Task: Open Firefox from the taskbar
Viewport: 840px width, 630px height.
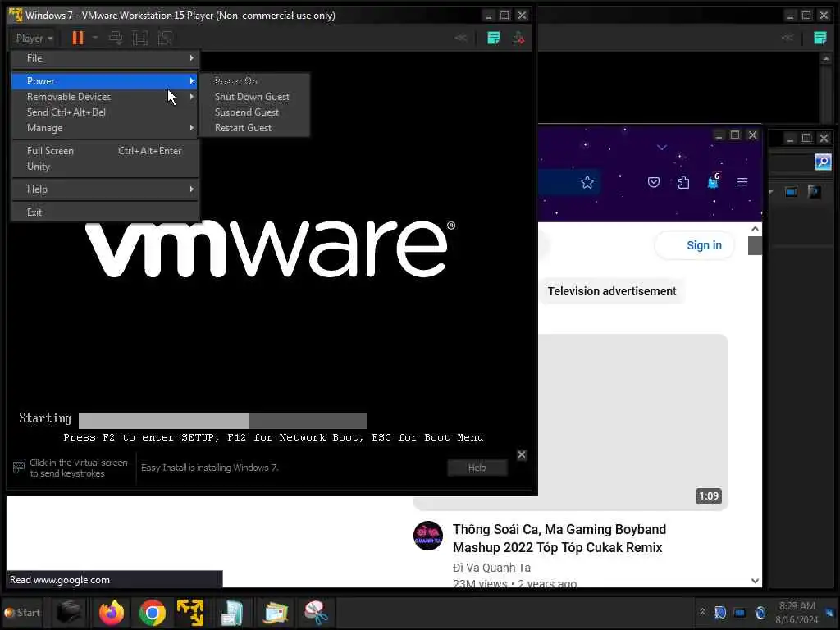Action: tap(112, 612)
